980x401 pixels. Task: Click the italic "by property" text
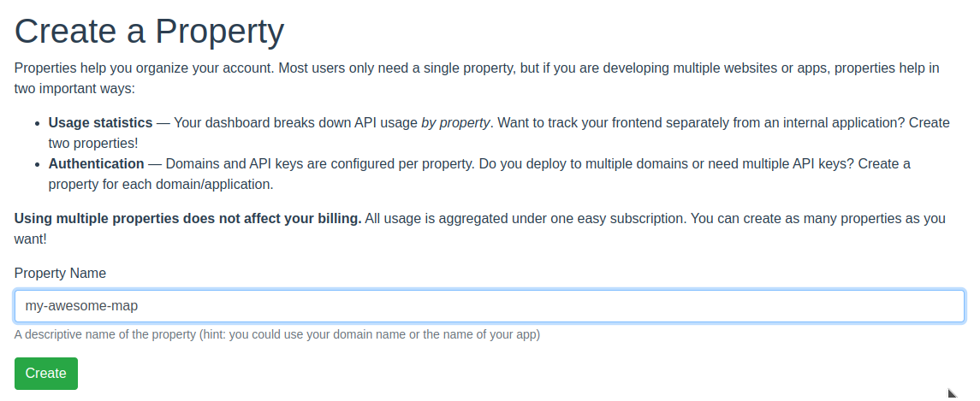pyautogui.click(x=455, y=122)
